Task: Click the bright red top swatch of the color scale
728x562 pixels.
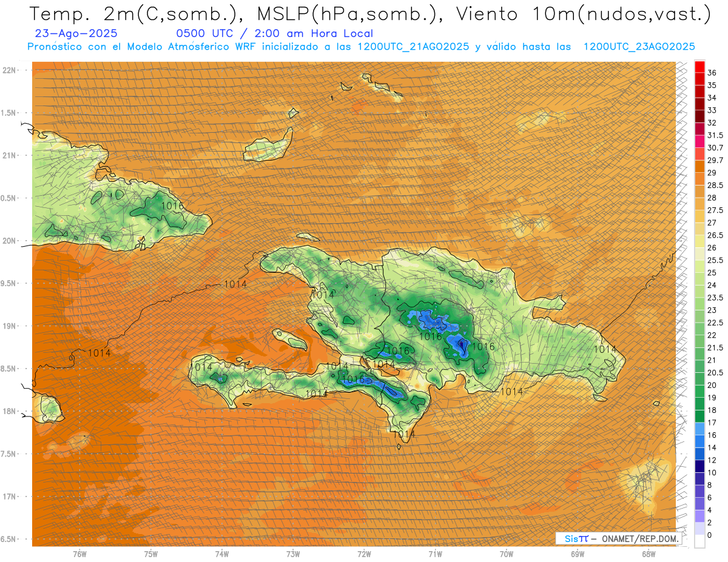Action: [699, 67]
